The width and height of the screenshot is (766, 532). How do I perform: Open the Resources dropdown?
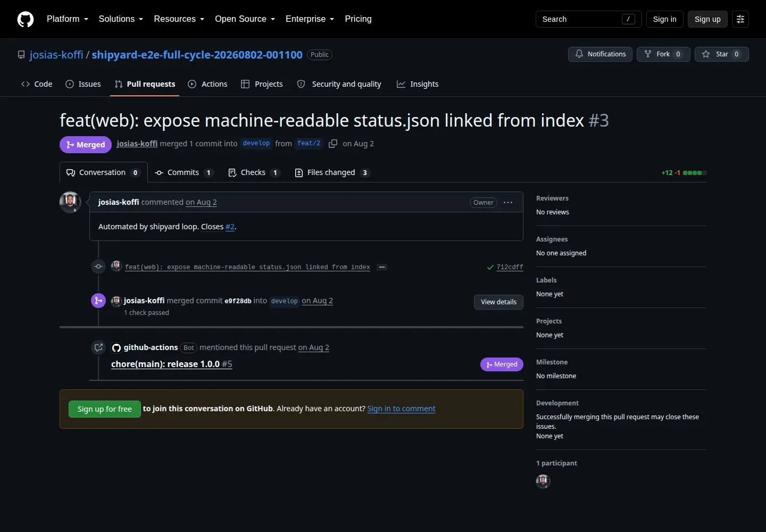[x=179, y=19]
